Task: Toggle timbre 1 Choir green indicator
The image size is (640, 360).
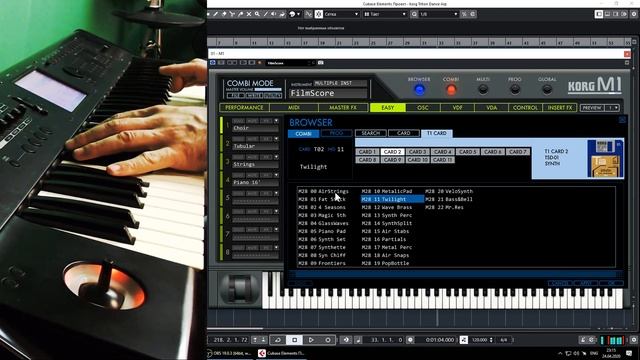Action: (222, 125)
